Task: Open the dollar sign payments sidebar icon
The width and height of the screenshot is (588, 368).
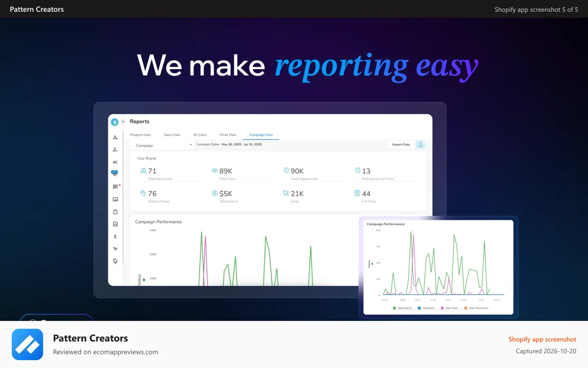Action: click(x=115, y=237)
